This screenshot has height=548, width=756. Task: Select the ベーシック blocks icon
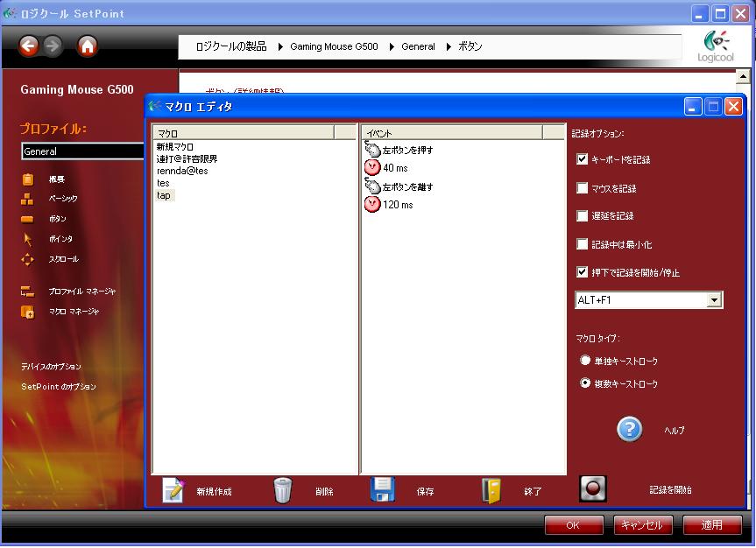27,199
